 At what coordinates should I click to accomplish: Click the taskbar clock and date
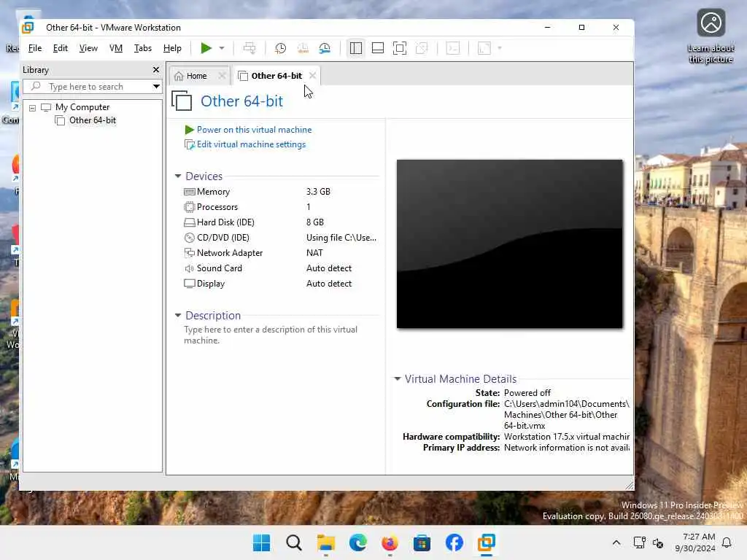[x=694, y=542]
